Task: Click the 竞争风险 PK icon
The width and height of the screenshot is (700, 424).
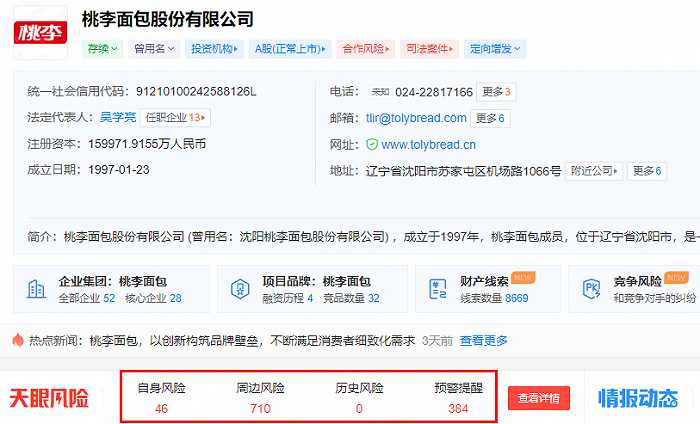Action: point(592,289)
